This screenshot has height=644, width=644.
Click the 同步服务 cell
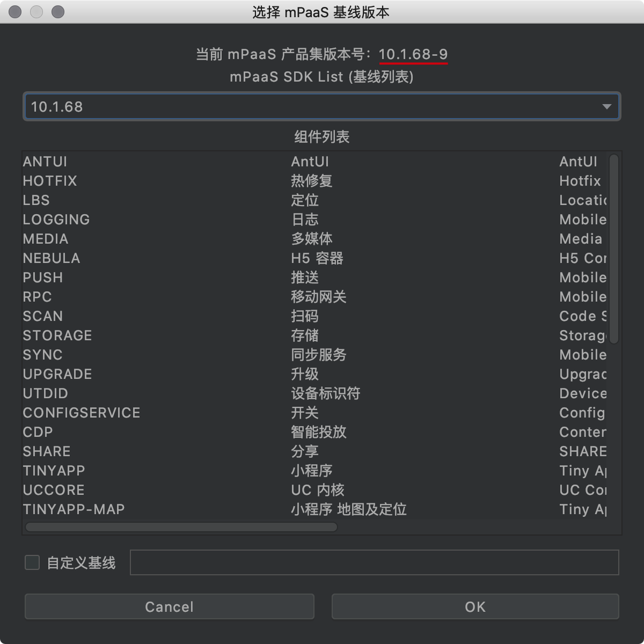pyautogui.click(x=319, y=355)
